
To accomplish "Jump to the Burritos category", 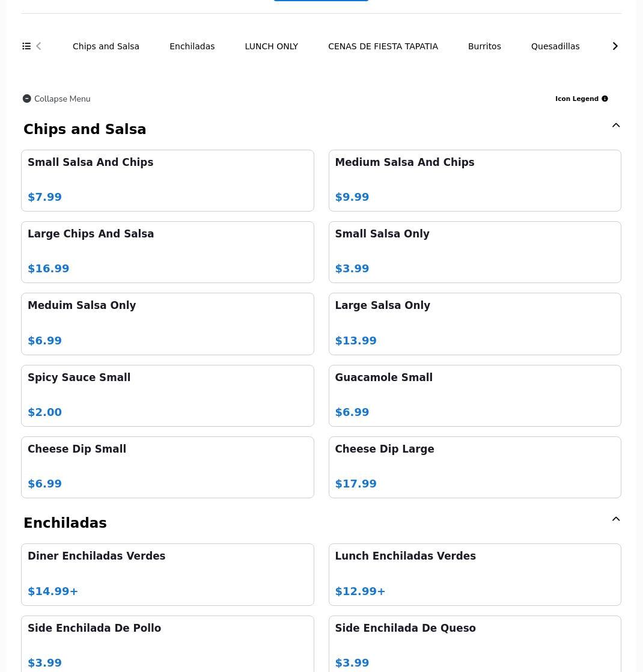I will (484, 46).
